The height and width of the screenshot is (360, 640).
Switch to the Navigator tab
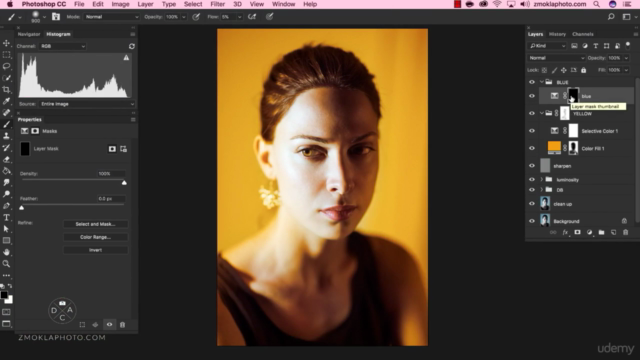pos(29,34)
